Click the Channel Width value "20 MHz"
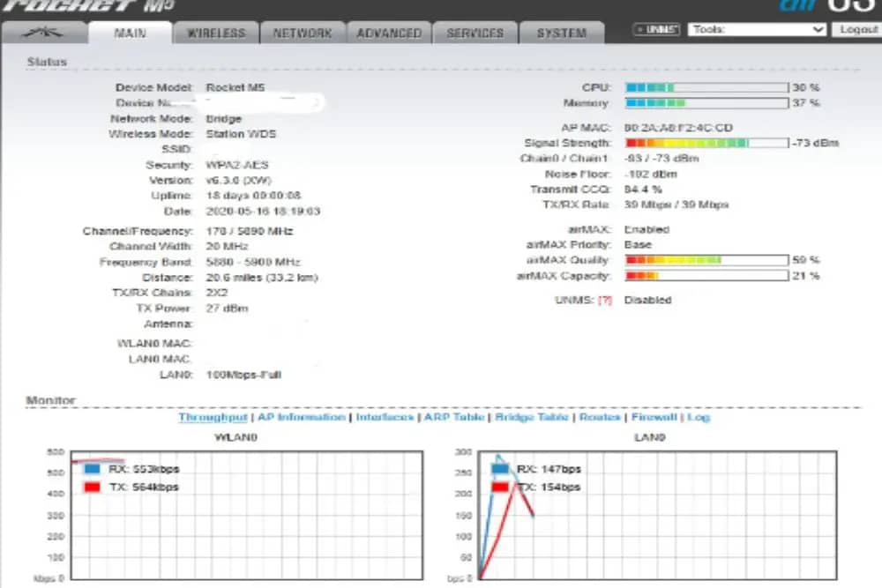This screenshot has height=588, width=882. pos(227,246)
